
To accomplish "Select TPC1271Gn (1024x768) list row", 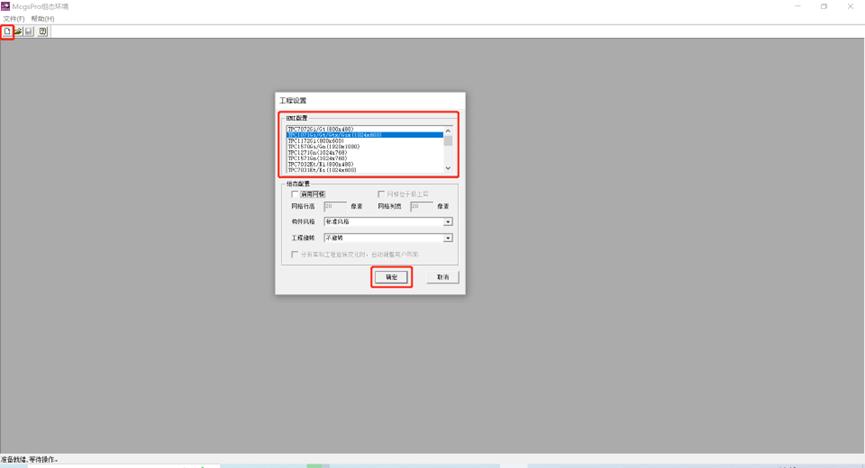I will click(365, 152).
